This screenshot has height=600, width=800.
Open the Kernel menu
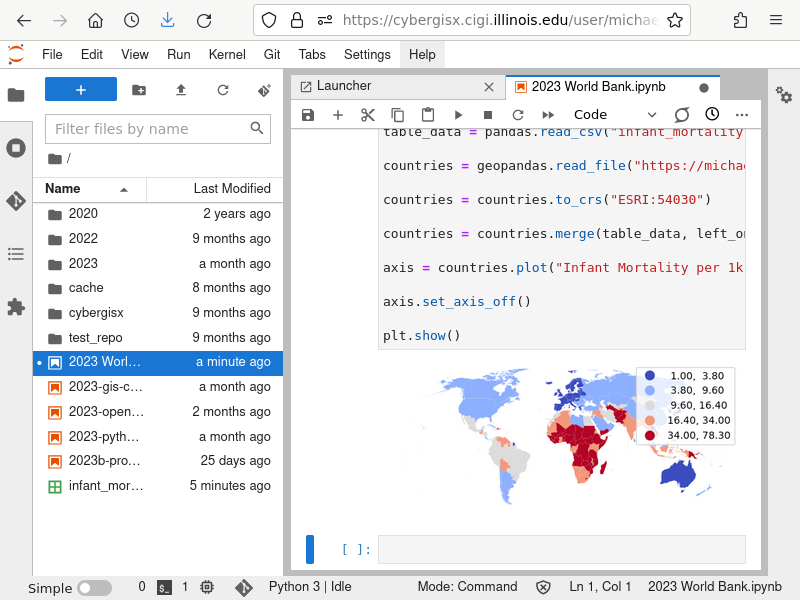pos(227,54)
